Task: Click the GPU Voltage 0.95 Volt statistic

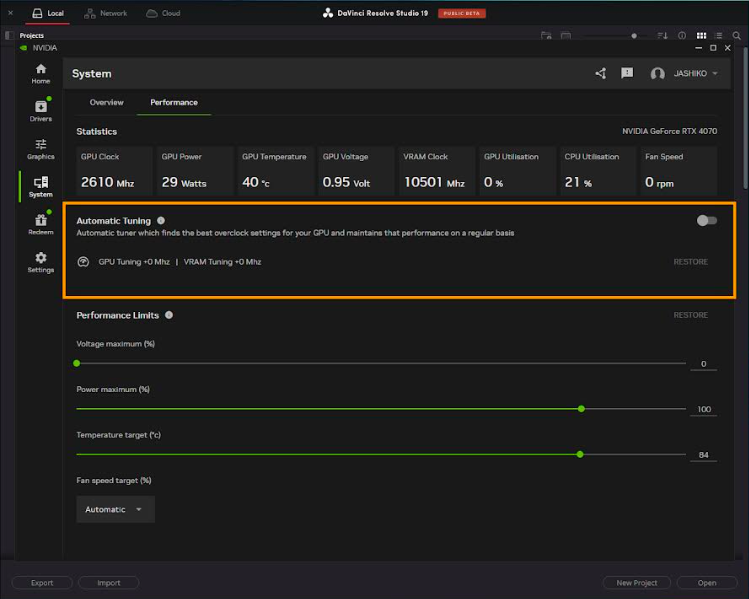Action: (356, 171)
